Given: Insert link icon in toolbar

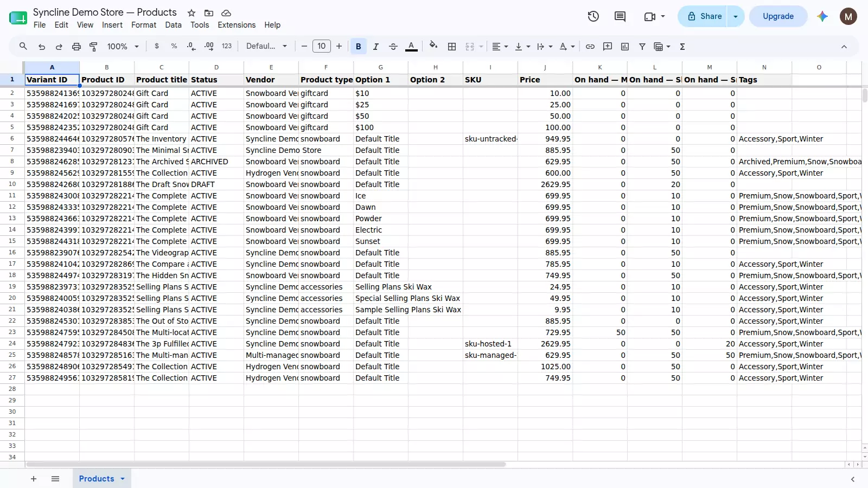Looking at the screenshot, I should tap(590, 47).
